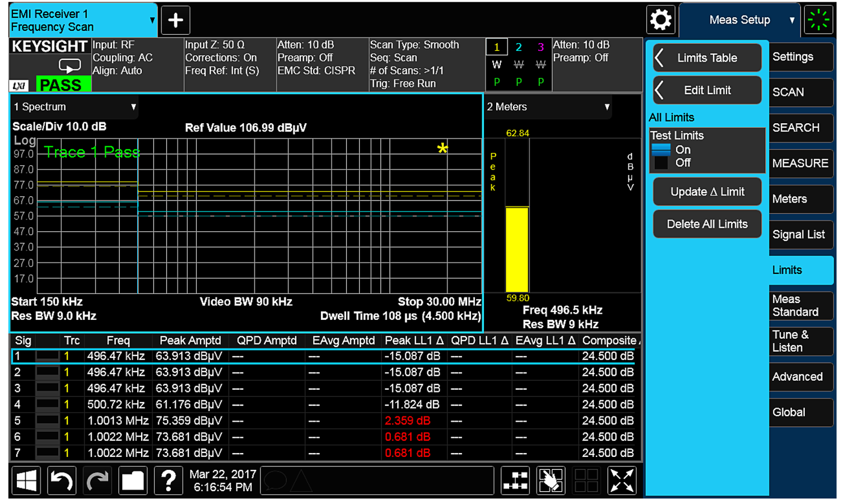Toggle signal 6 checkbox in the list
Image resolution: width=843 pixels, height=504 pixels.
pos(48,437)
